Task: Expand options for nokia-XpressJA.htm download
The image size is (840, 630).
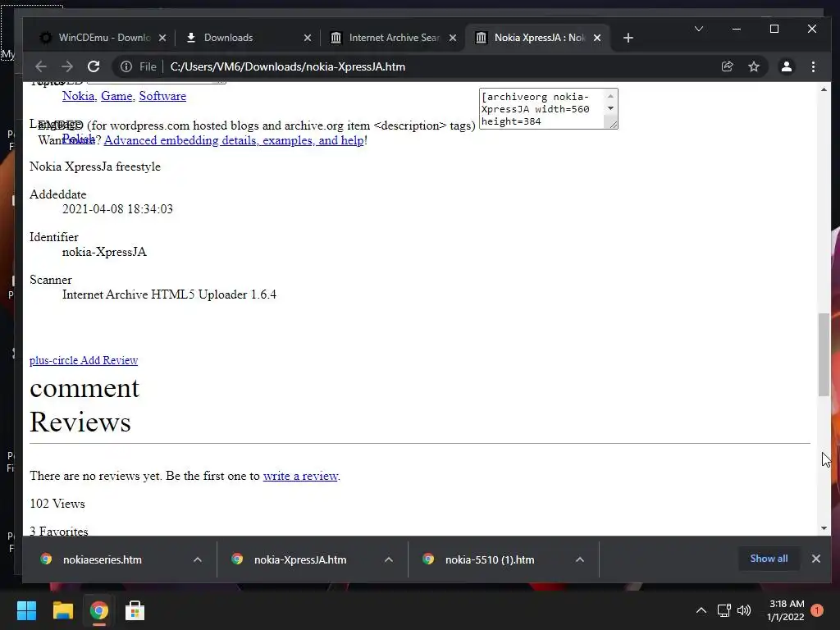Action: point(388,559)
